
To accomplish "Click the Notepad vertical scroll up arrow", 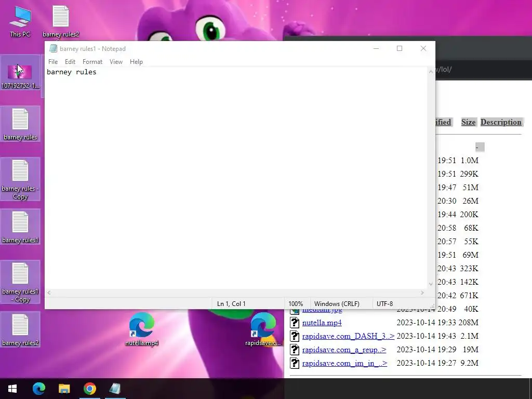I will [x=431, y=72].
